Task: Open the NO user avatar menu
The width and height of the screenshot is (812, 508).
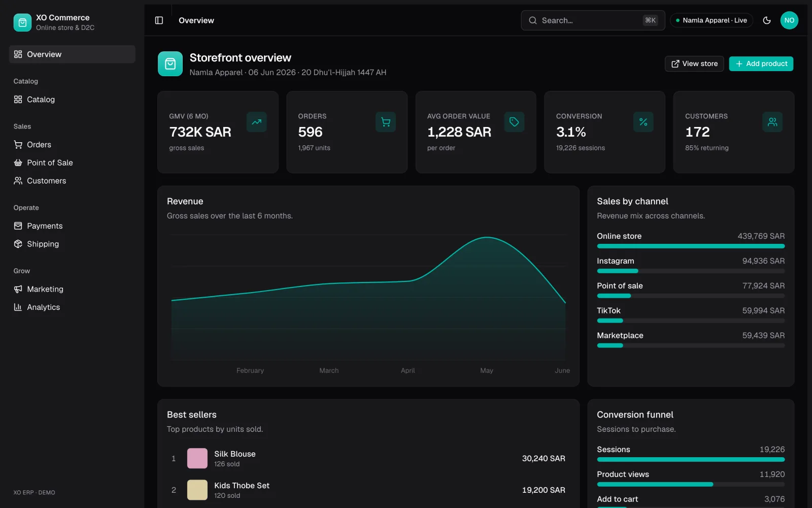Action: [789, 20]
